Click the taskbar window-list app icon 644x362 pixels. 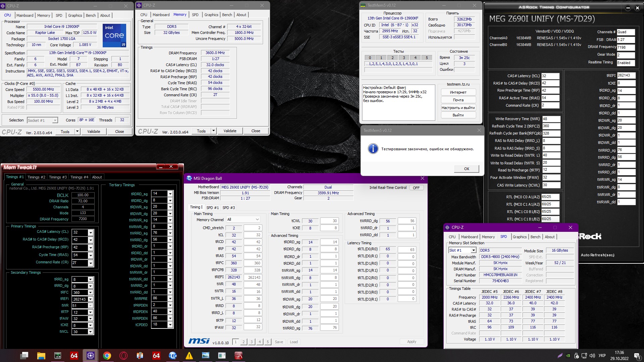click(x=222, y=356)
